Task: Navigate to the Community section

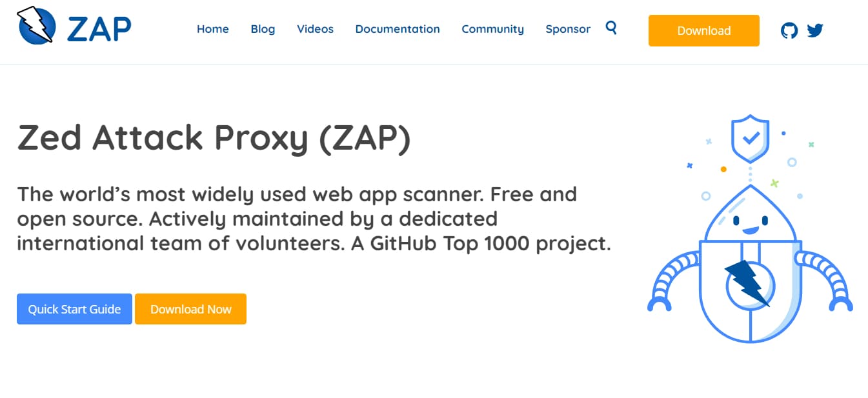Action: pyautogui.click(x=492, y=29)
